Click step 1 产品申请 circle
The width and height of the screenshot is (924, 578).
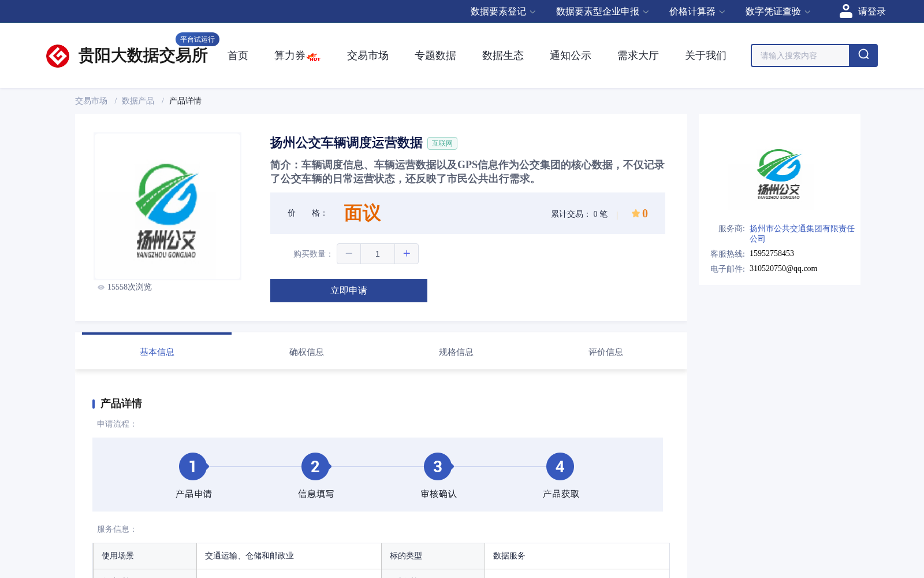(x=193, y=466)
